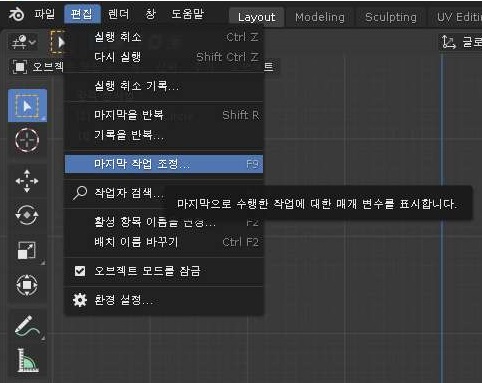482x383 pixels.
Task: Switch to the Sculpting workspace tab
Action: pyautogui.click(x=391, y=17)
